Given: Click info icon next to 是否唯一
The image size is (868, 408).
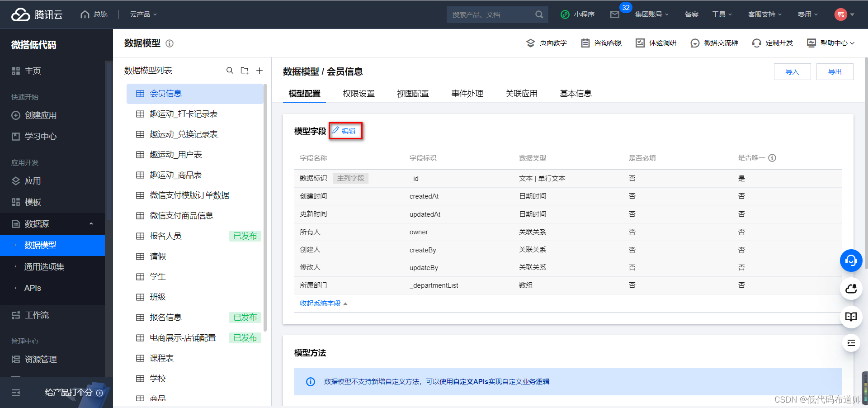Looking at the screenshot, I should [772, 158].
